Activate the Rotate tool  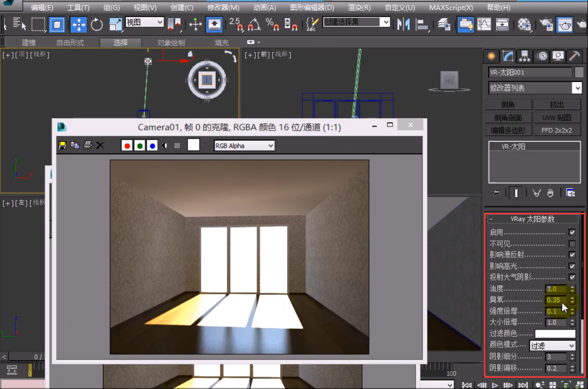[97, 24]
